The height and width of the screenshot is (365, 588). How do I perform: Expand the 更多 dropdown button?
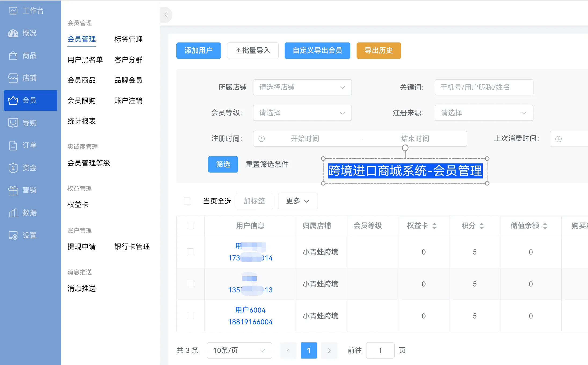298,201
